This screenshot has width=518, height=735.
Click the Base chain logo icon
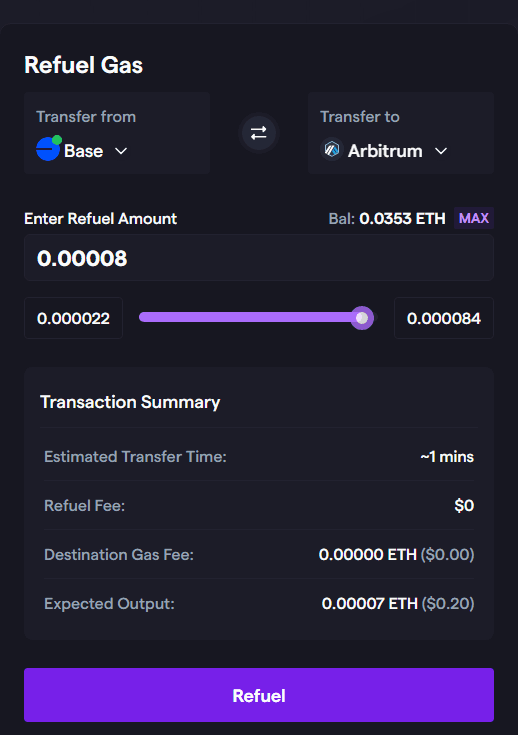point(48,150)
